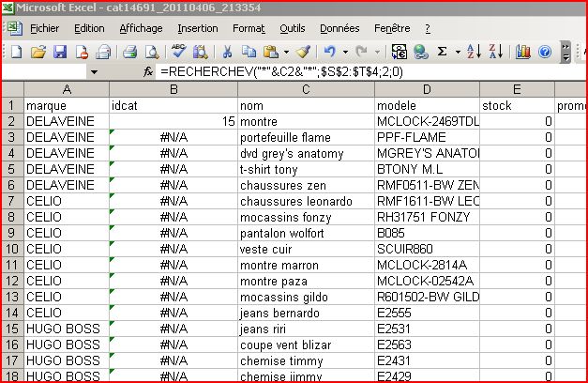588x383 pixels.
Task: Open the Format menu
Action: pyautogui.click(x=249, y=28)
